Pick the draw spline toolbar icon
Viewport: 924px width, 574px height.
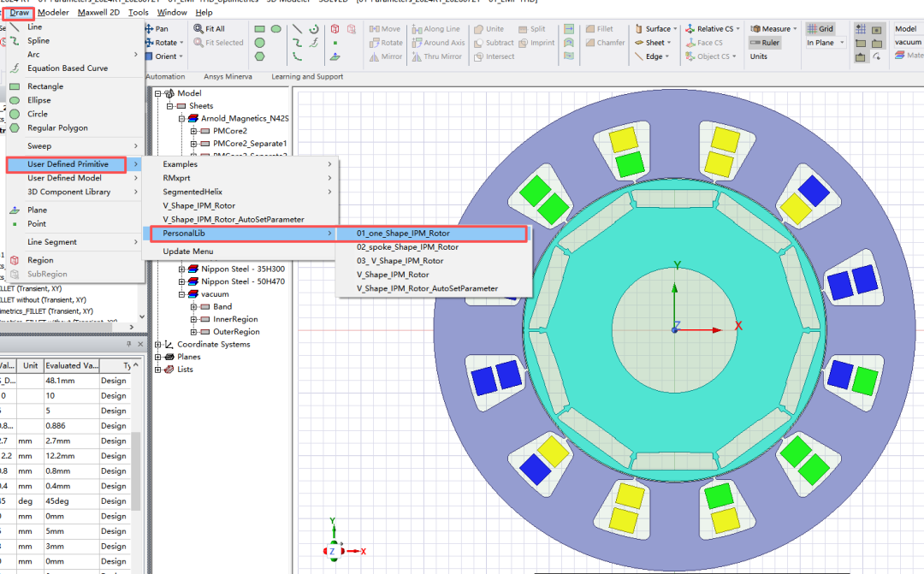pyautogui.click(x=298, y=43)
